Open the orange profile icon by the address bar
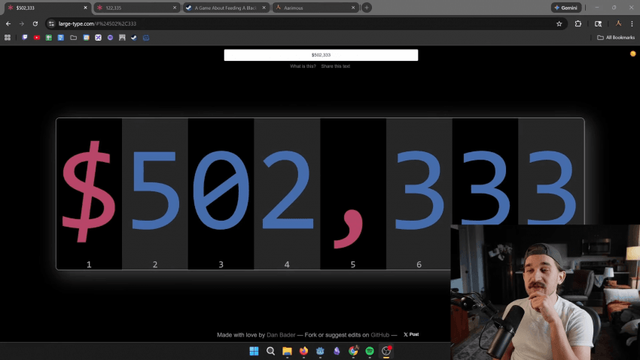Screen dimensions: 640x360 point(618,24)
